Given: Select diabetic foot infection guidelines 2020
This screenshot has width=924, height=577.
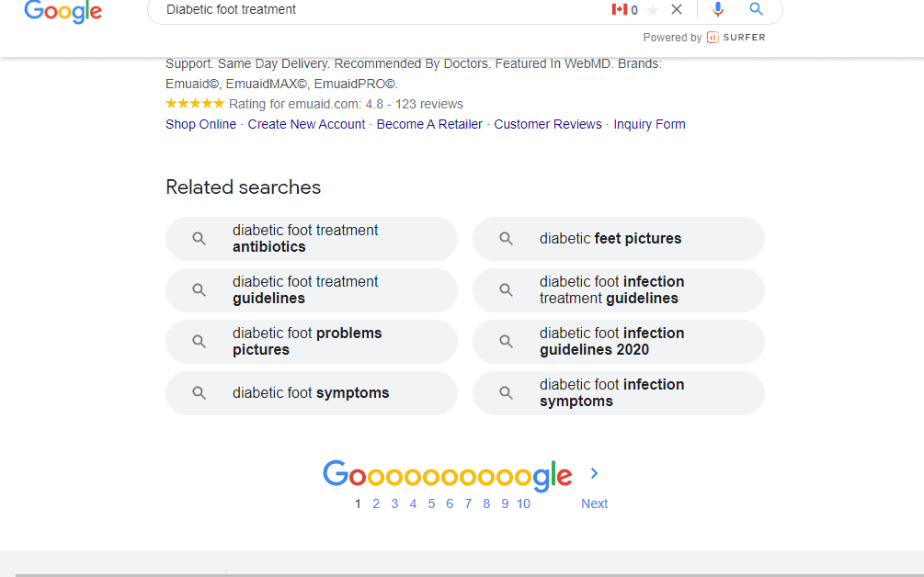Looking at the screenshot, I should 618,342.
